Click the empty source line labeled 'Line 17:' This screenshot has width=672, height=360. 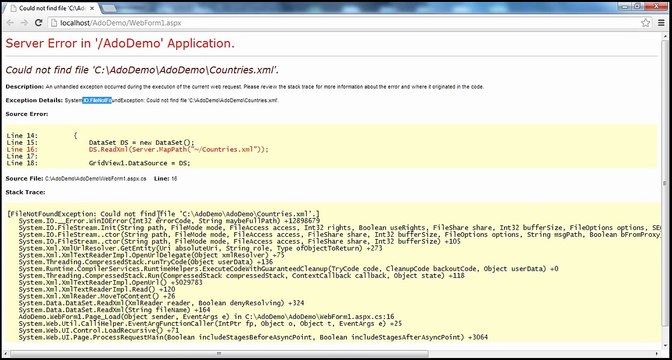pyautogui.click(x=22, y=156)
